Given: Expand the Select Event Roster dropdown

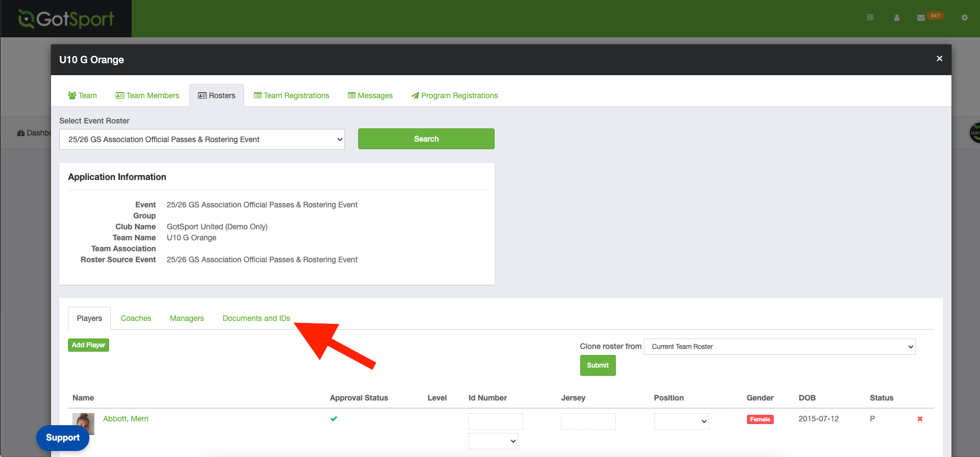Looking at the screenshot, I should (202, 139).
